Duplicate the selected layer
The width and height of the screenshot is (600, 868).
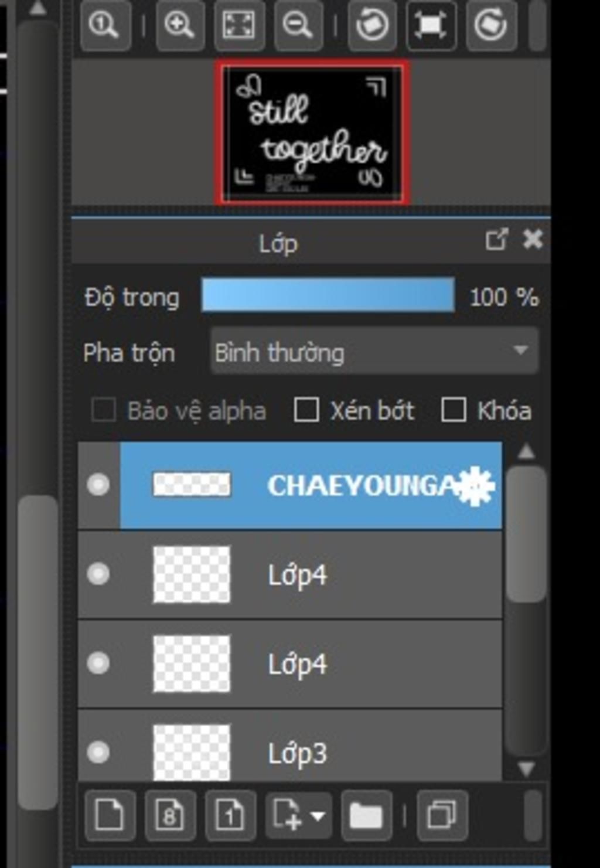click(442, 815)
